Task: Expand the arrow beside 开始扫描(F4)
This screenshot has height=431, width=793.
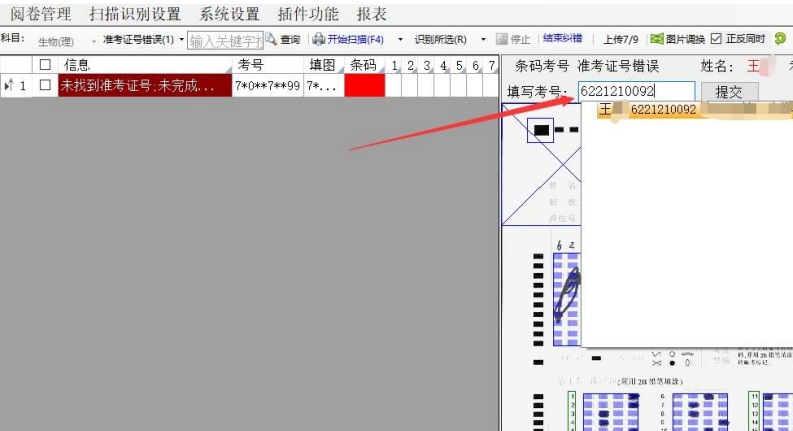Action: [400, 39]
